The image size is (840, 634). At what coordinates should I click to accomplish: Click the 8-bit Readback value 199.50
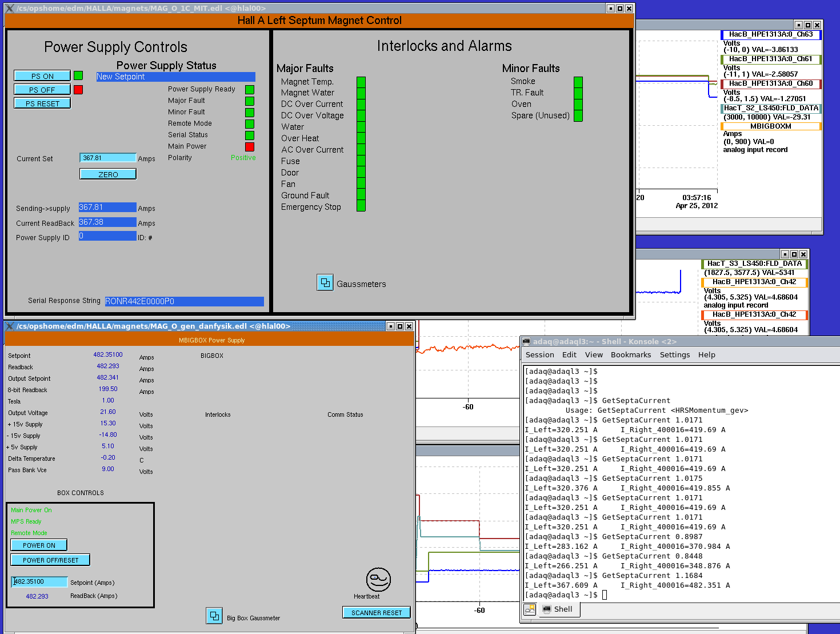108,389
